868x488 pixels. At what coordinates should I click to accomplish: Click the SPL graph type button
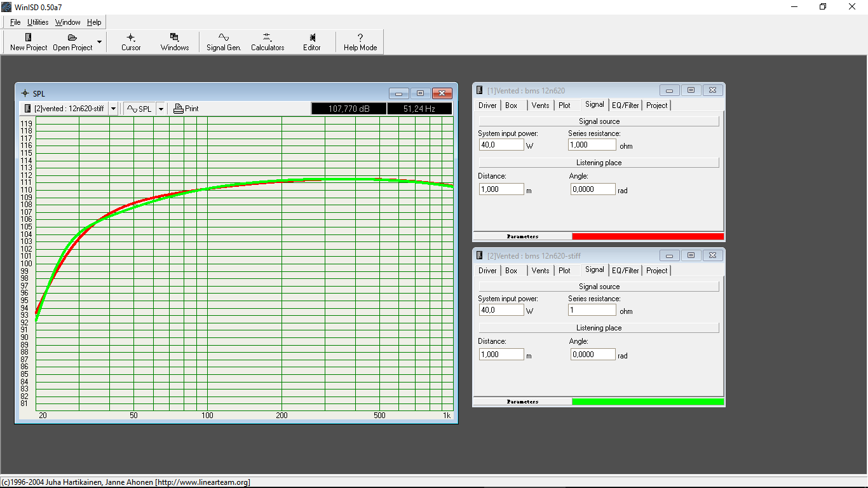tap(139, 109)
